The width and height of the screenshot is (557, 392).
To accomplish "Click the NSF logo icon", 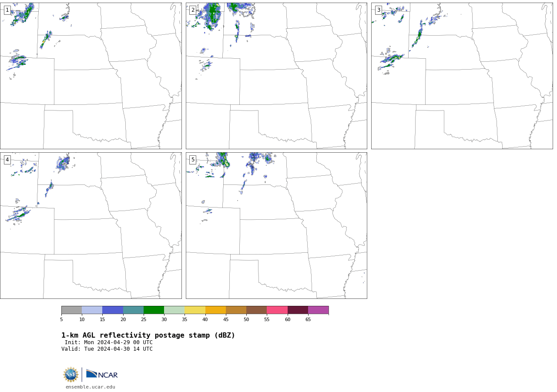I will (x=71, y=375).
